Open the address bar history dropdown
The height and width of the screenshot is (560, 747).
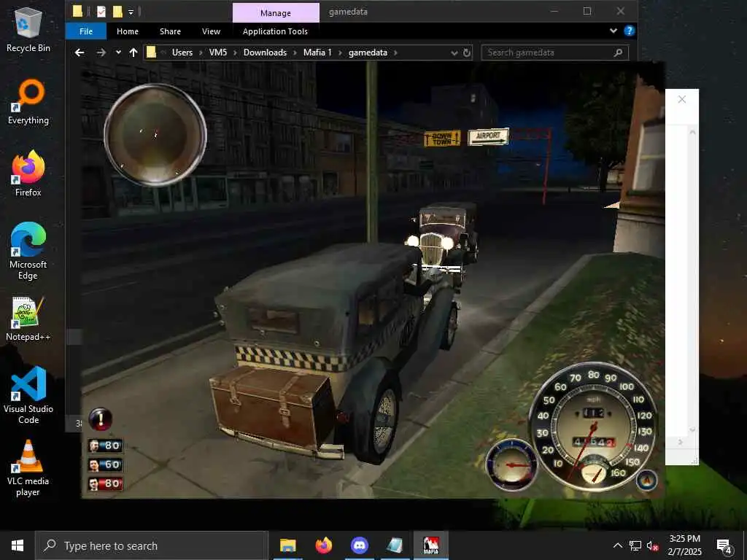454,52
